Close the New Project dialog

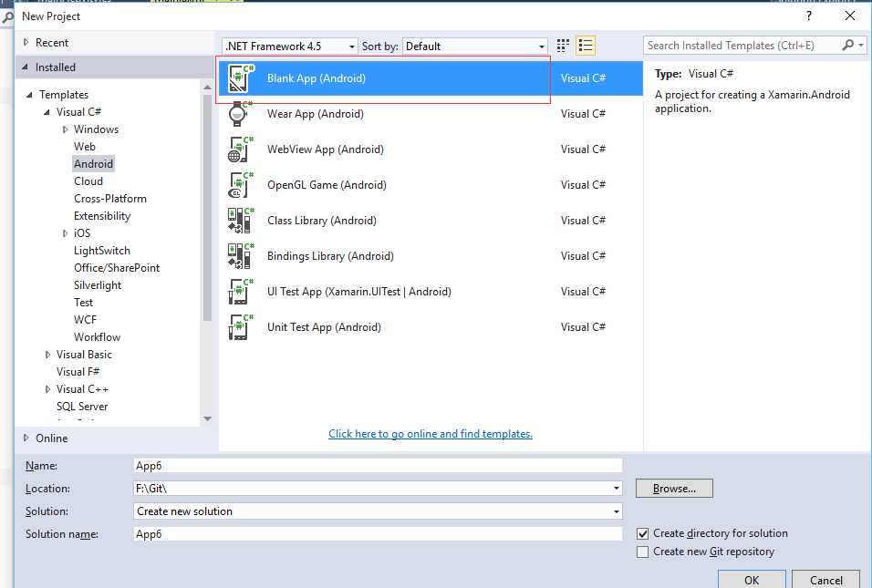tap(850, 15)
